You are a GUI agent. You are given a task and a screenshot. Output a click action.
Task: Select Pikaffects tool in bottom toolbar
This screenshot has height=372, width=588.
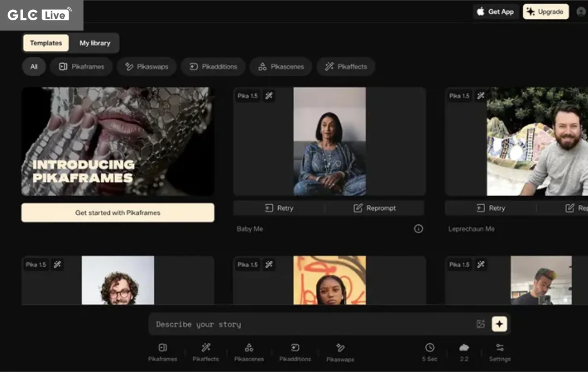click(x=206, y=352)
